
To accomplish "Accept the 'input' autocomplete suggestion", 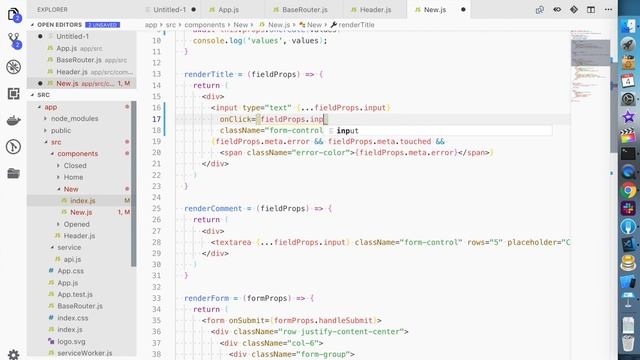I will click(439, 131).
